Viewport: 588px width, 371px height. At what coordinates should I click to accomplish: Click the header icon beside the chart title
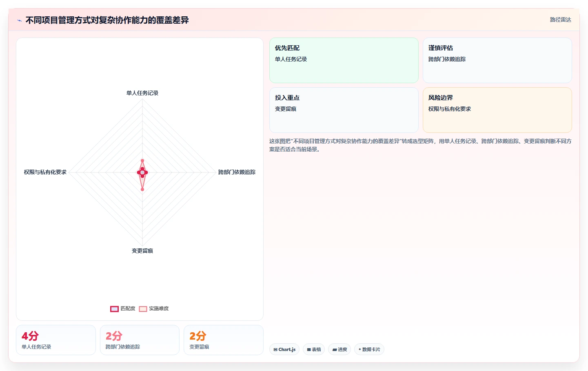click(19, 20)
